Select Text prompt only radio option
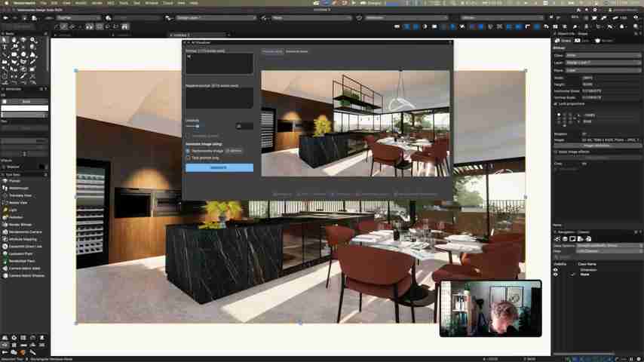The image size is (644, 362). [x=188, y=158]
